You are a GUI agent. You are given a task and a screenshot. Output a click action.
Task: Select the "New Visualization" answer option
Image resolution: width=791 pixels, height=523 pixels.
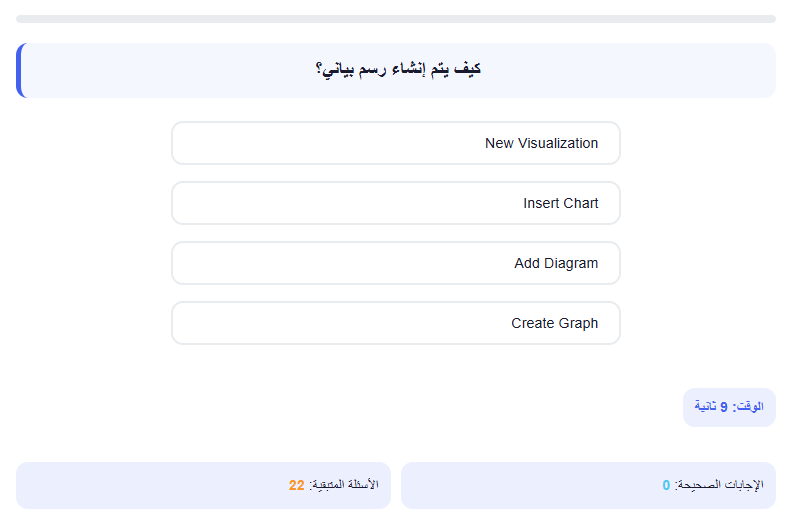pyautogui.click(x=396, y=143)
